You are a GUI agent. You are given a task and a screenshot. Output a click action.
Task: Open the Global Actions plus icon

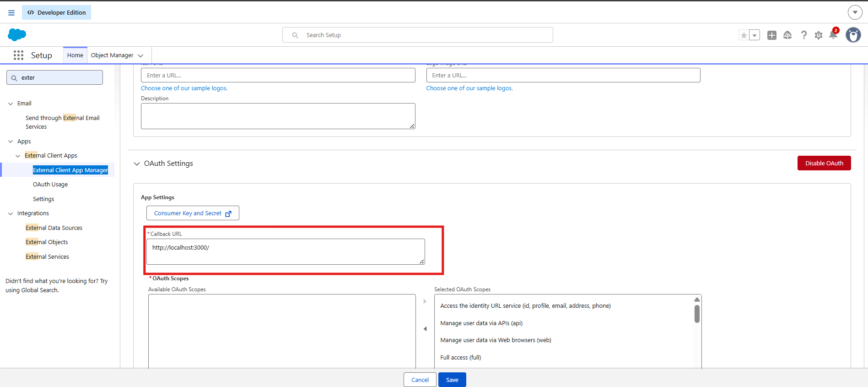click(x=772, y=35)
